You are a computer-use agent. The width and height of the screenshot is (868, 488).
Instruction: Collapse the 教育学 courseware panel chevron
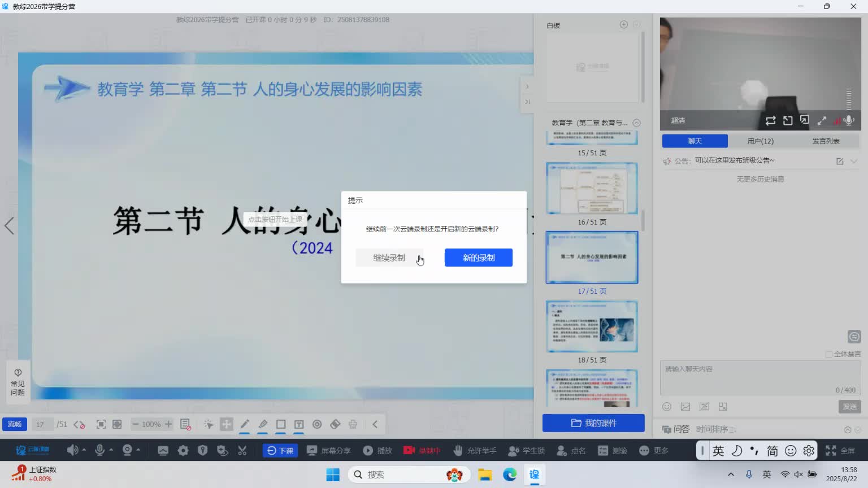tap(636, 123)
